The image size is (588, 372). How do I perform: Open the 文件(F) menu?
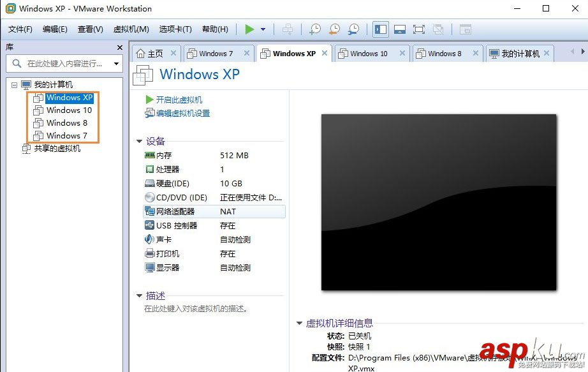pyautogui.click(x=20, y=29)
